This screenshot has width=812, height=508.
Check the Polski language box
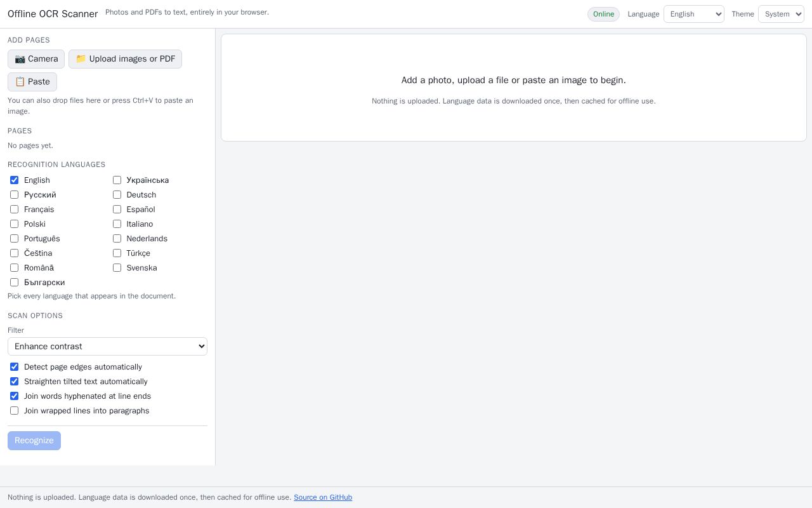pyautogui.click(x=14, y=224)
